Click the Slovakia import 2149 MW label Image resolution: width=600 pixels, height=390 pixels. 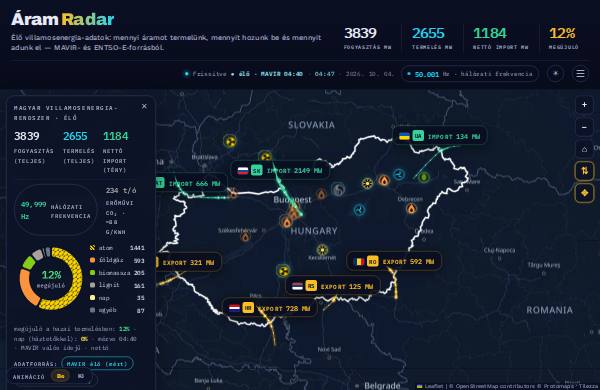(x=280, y=171)
